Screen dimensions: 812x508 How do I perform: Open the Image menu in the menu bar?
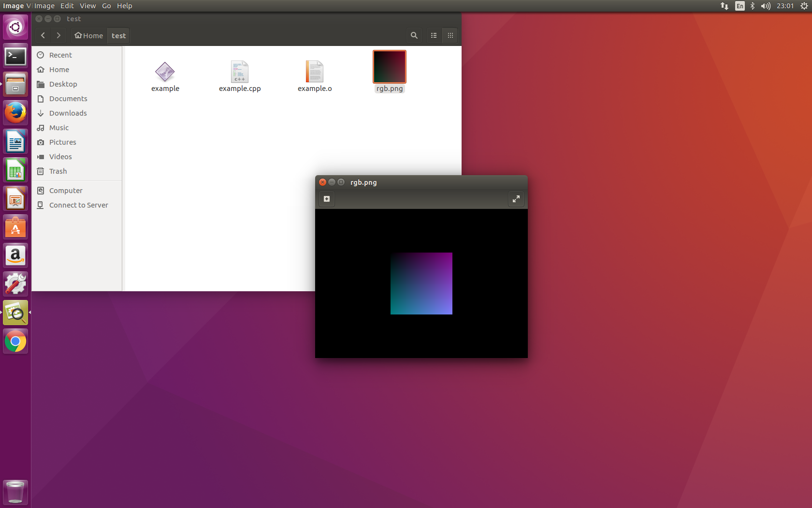[44, 6]
